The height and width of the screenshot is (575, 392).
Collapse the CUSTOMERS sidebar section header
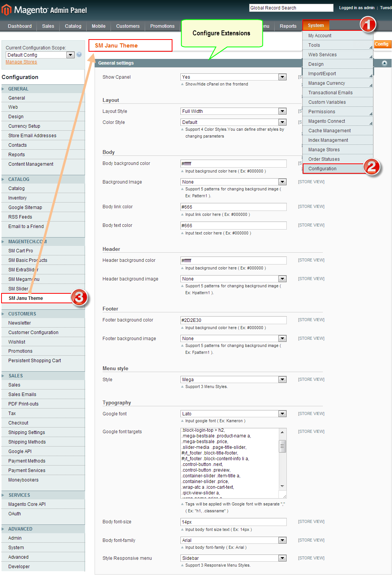pos(43,314)
